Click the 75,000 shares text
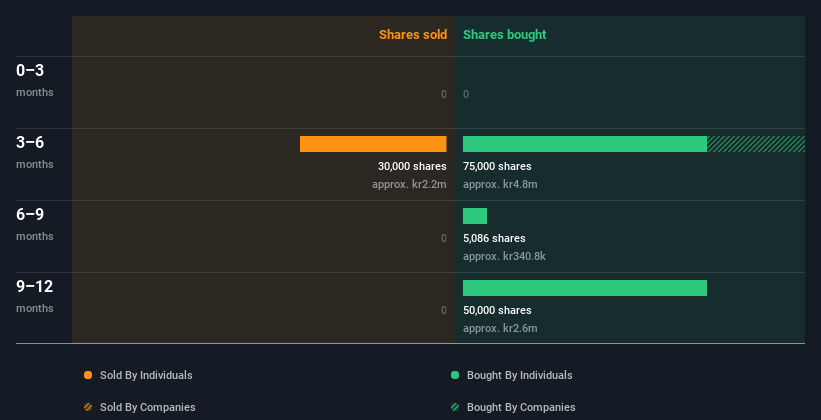Image resolution: width=821 pixels, height=420 pixels. [x=497, y=167]
